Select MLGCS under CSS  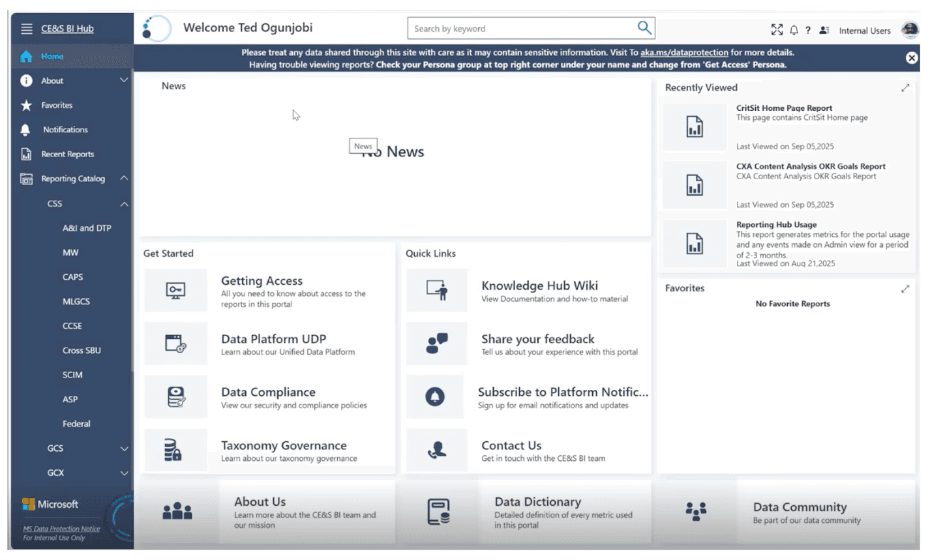coord(76,301)
